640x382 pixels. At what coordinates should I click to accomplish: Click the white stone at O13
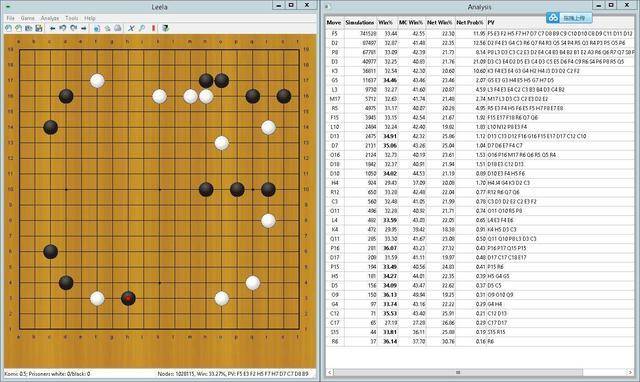[222, 143]
